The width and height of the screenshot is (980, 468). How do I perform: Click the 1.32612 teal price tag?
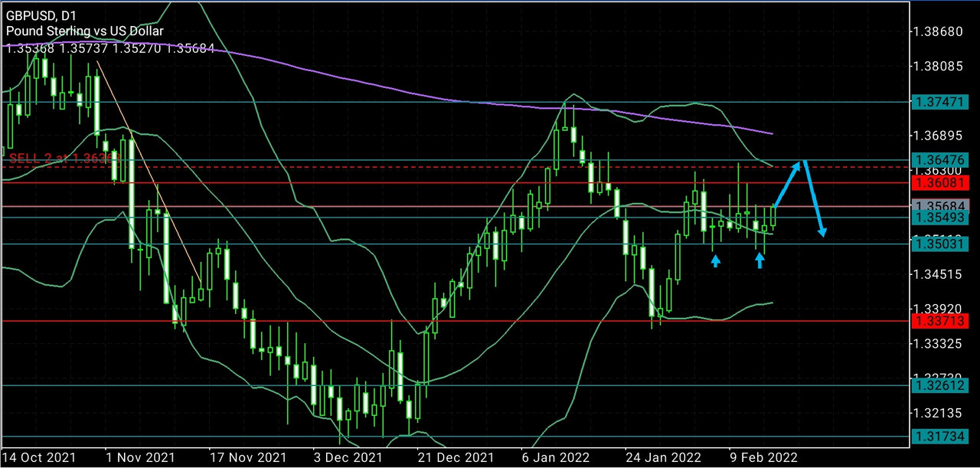(x=939, y=385)
